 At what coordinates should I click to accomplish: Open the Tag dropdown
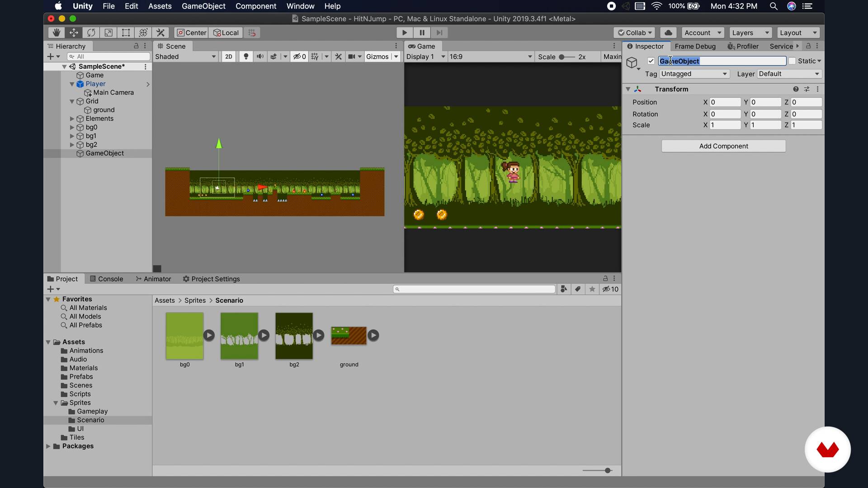694,74
